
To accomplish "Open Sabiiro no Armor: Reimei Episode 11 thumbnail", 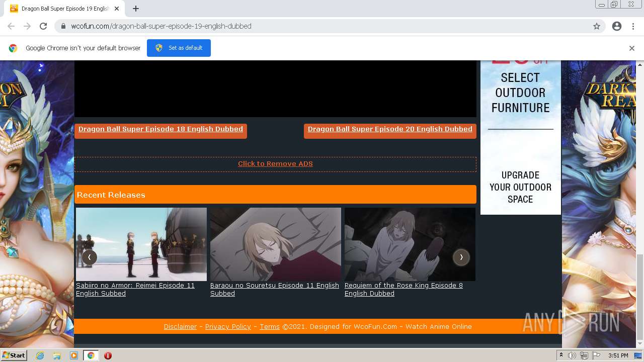I will click(141, 244).
